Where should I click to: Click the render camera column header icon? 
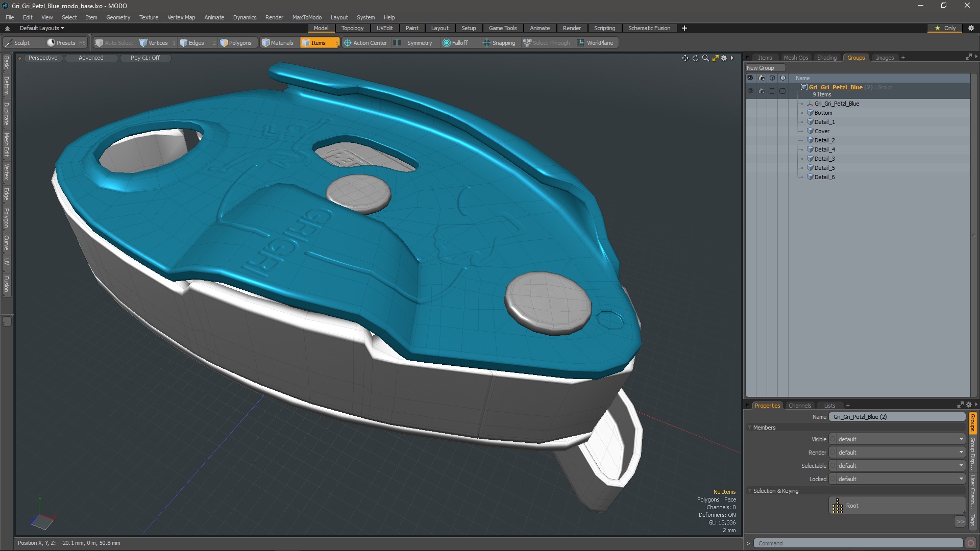coord(762,78)
